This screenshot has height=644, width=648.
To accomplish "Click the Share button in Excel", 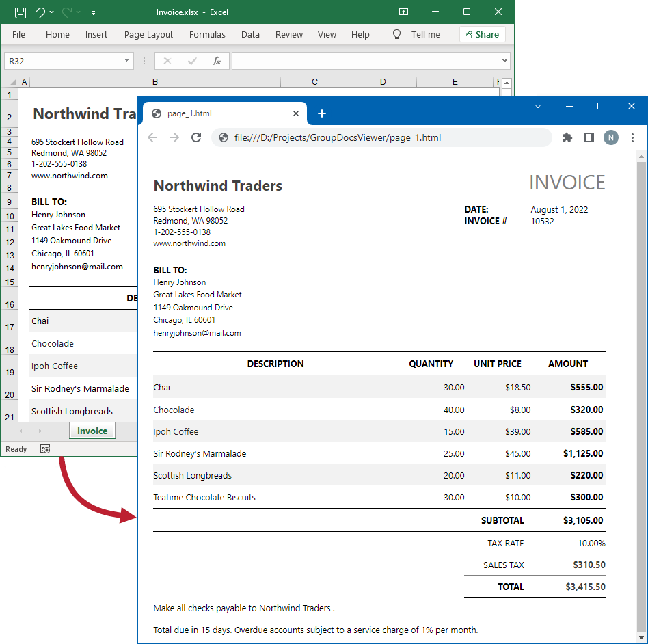I will click(x=482, y=34).
